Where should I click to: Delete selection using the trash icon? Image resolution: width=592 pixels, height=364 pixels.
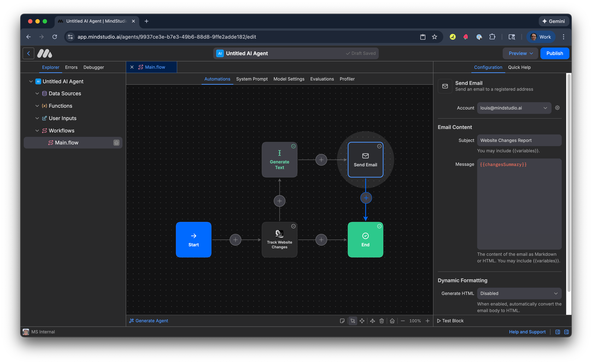click(381, 321)
